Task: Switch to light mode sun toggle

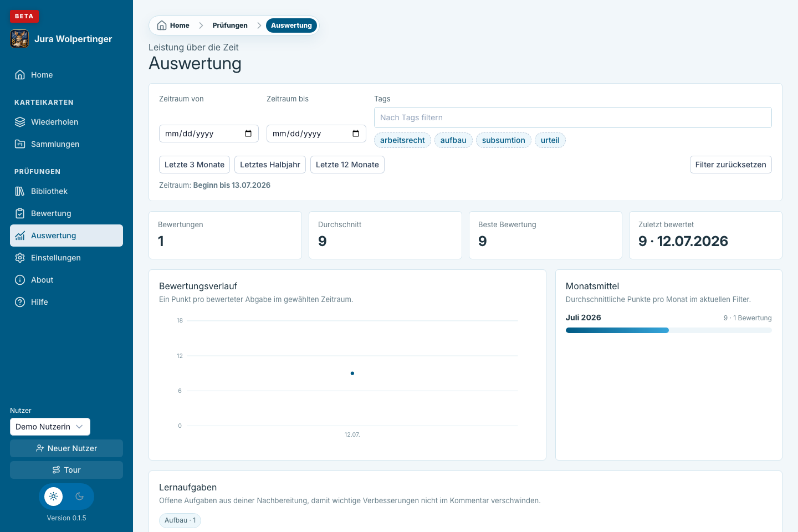Action: [54, 497]
